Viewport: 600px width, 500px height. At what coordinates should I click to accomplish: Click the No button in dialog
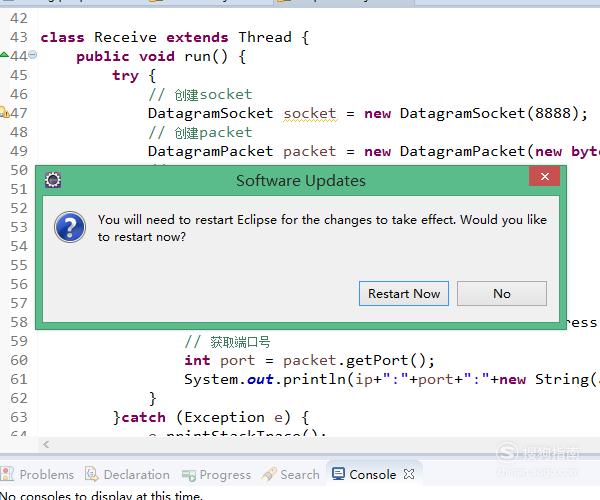coord(502,293)
